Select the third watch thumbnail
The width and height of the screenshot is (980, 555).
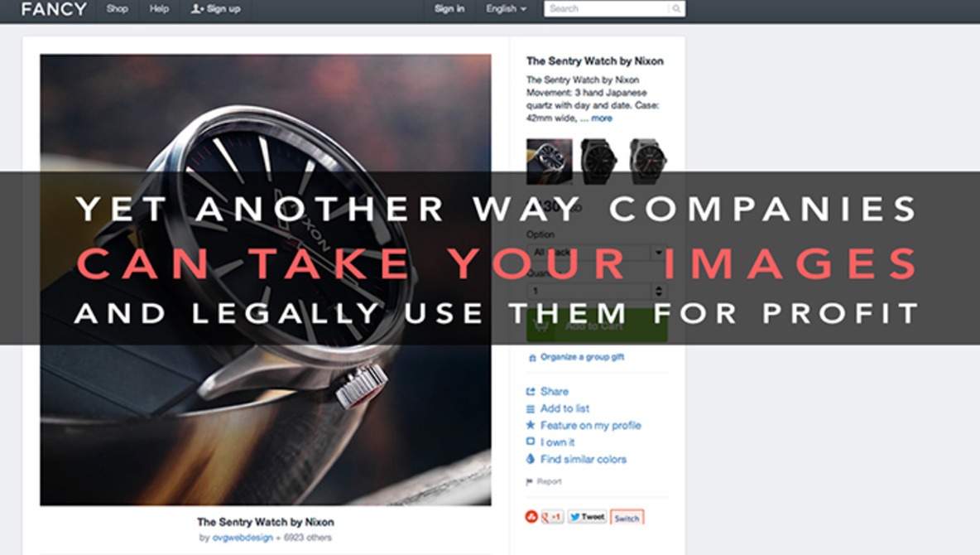tap(648, 162)
